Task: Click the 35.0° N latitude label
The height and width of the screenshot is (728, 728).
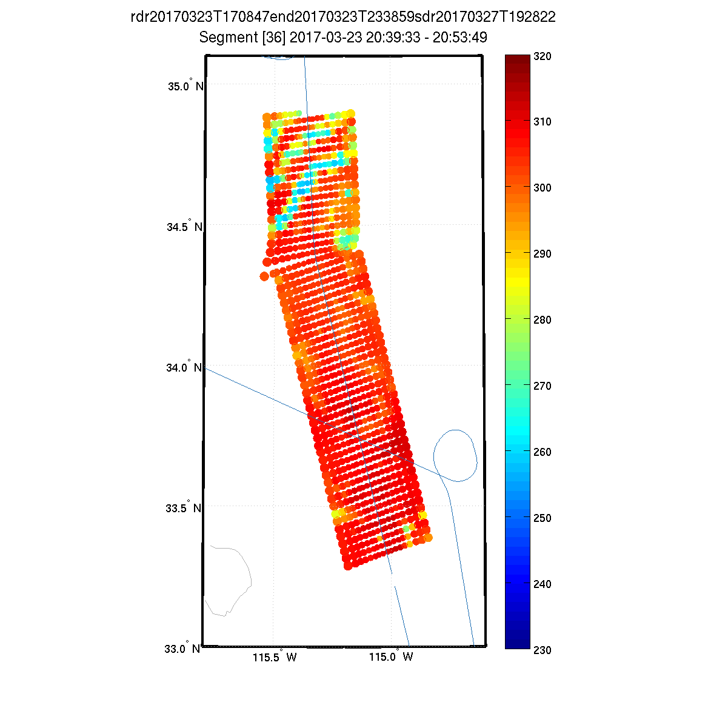Action: coord(184,85)
